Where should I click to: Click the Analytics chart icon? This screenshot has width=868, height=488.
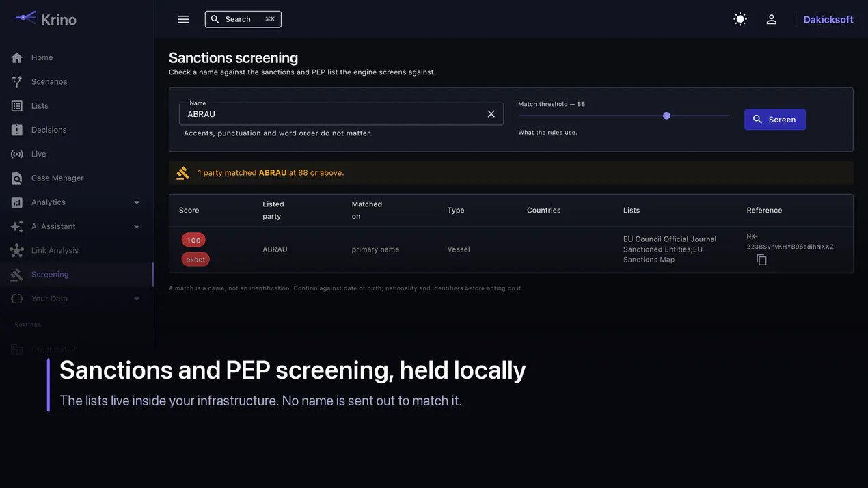point(17,202)
